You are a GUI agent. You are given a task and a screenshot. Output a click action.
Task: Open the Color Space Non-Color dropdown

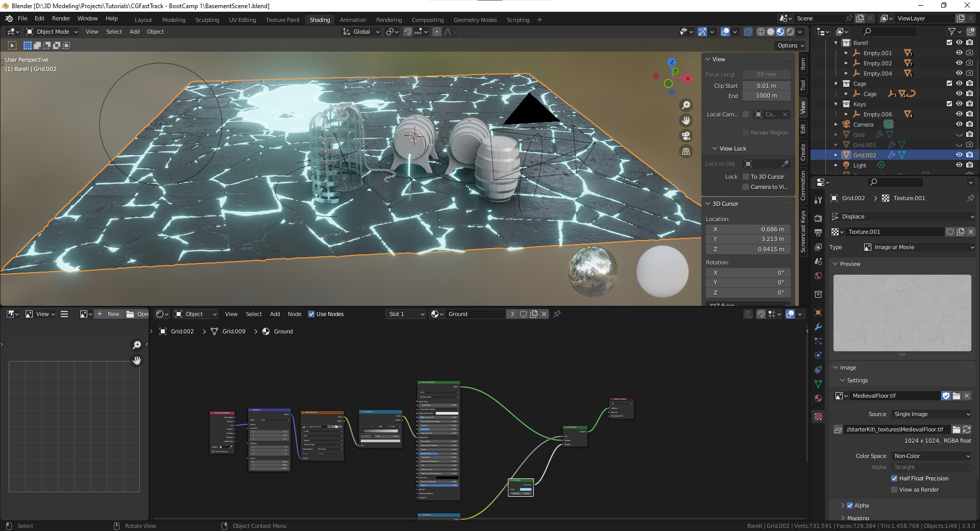931,456
